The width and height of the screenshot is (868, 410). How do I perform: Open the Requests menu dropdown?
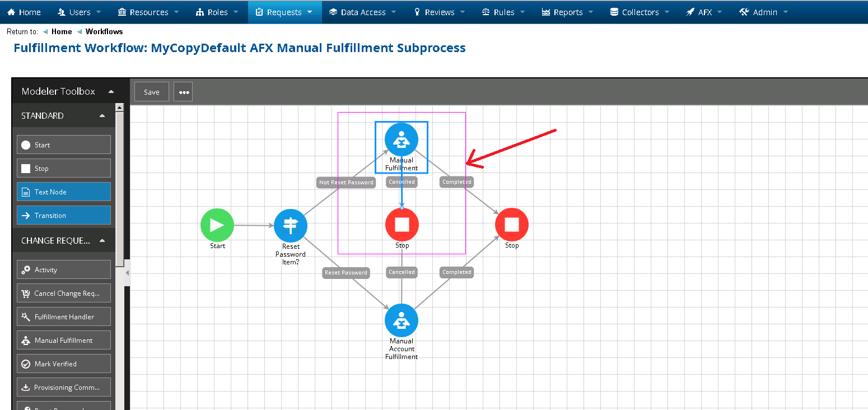click(x=284, y=12)
